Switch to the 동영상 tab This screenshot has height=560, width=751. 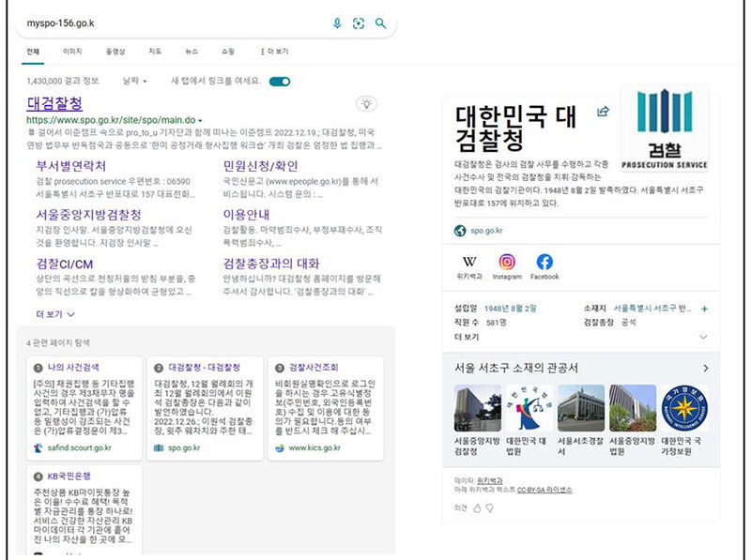pos(115,52)
